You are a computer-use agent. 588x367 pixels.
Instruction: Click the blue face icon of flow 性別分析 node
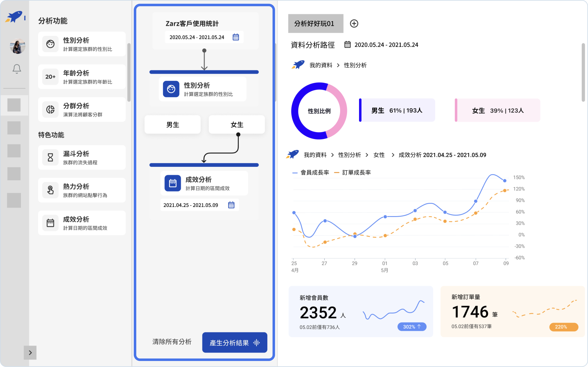click(x=171, y=89)
